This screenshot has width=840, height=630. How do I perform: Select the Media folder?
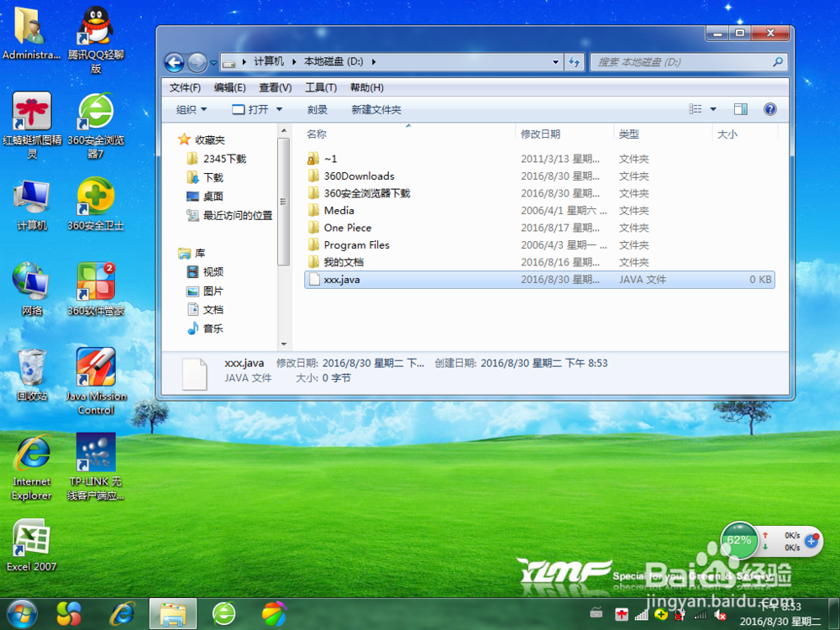tap(539, 211)
